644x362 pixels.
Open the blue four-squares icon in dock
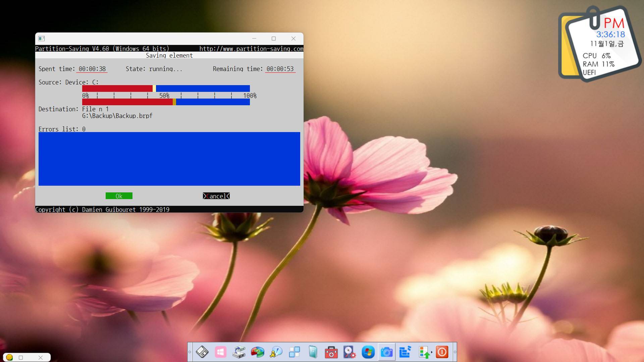pyautogui.click(x=294, y=352)
